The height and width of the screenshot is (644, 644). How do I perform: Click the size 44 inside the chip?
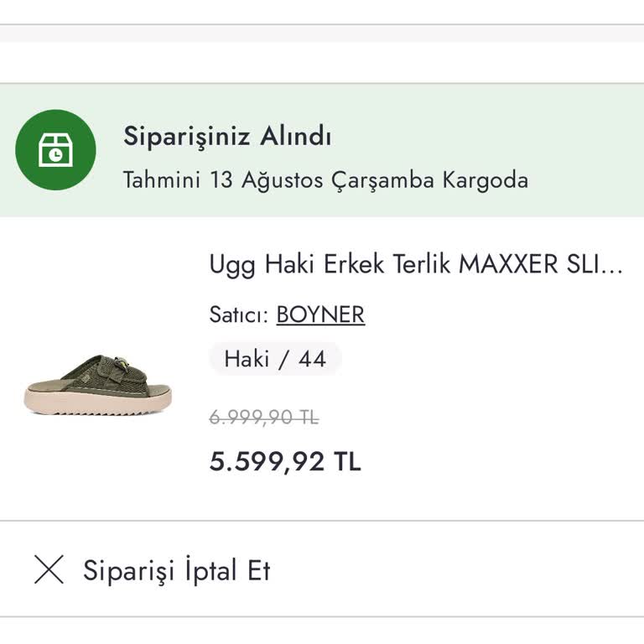pyautogui.click(x=312, y=359)
